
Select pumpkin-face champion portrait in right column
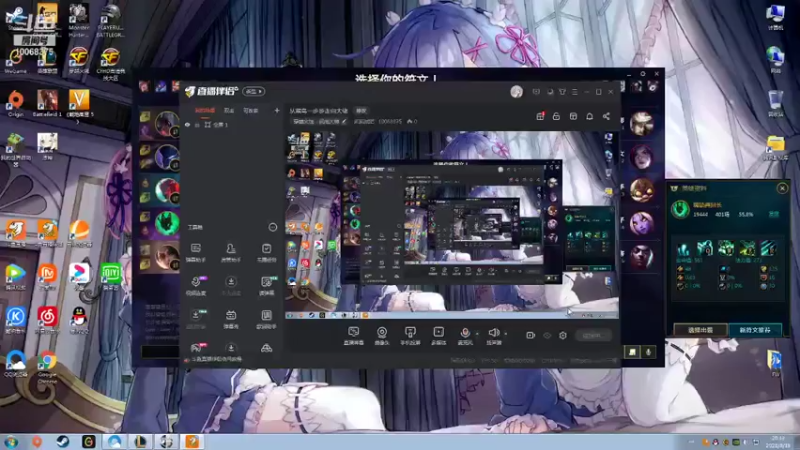pyautogui.click(x=641, y=190)
